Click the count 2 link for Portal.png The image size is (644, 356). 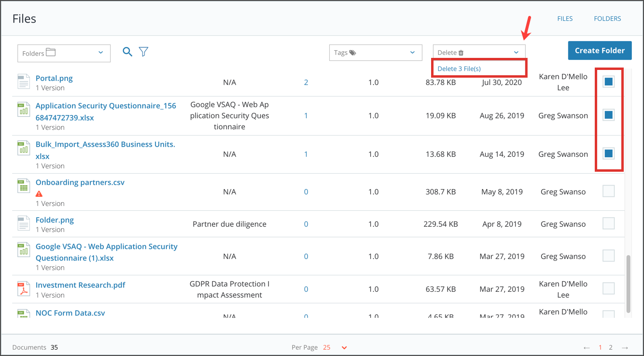[x=306, y=82]
